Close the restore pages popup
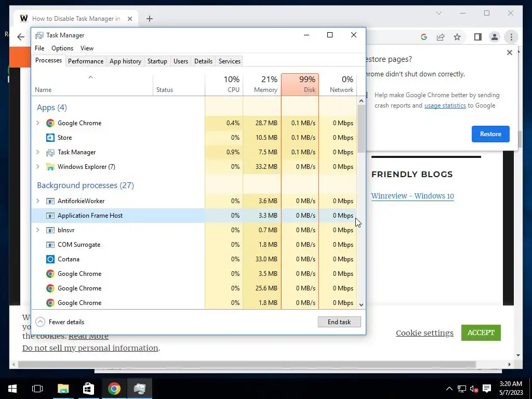This screenshot has width=532, height=399. (x=509, y=52)
